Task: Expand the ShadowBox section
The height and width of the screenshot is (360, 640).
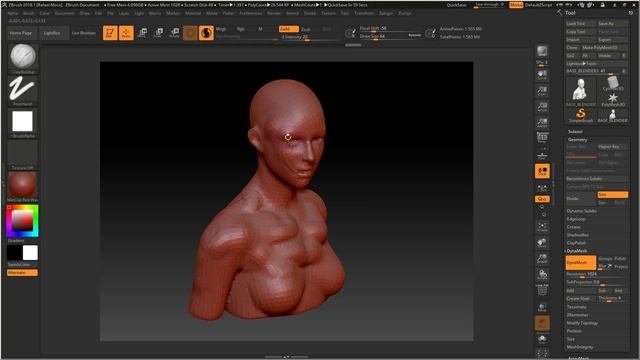Action: (577, 235)
